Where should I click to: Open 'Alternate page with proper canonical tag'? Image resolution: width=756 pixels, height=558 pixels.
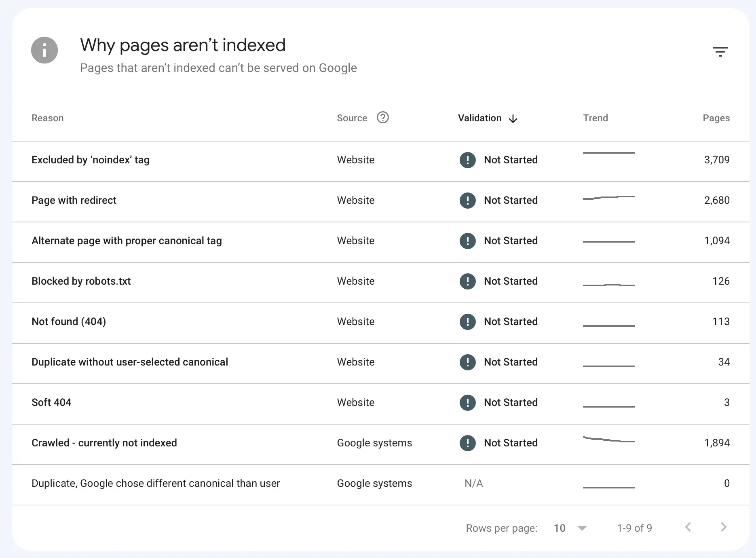click(127, 241)
